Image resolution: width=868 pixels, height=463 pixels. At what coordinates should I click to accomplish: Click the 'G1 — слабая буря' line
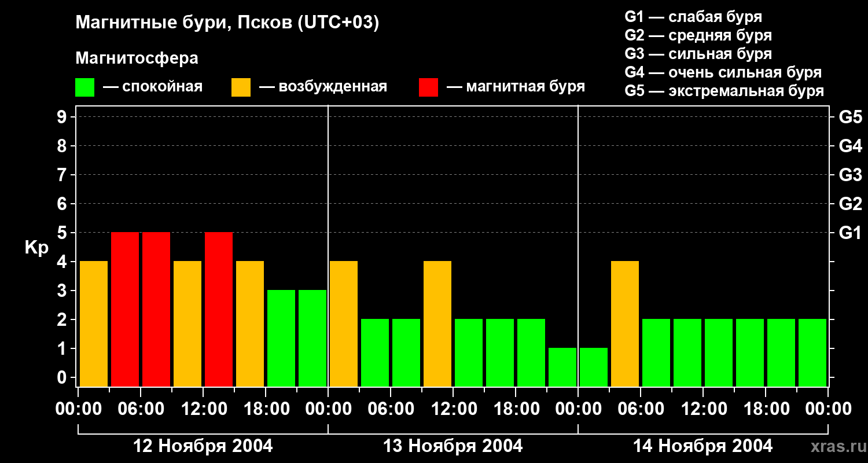pos(693,17)
